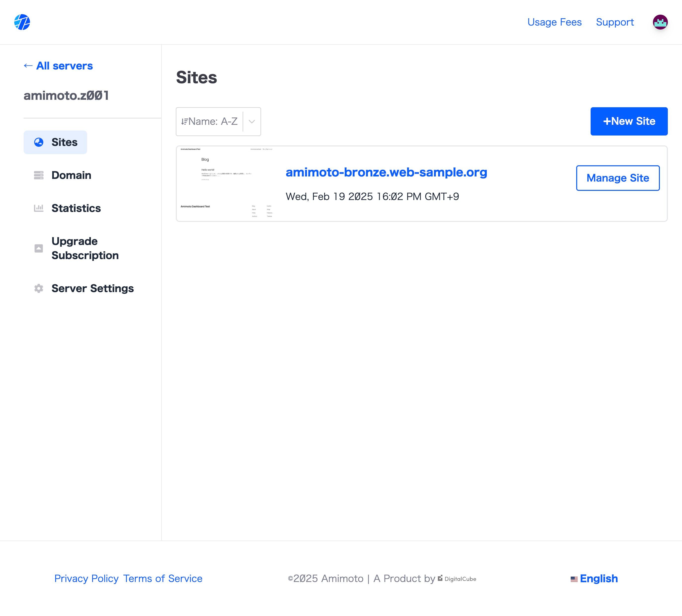The width and height of the screenshot is (682, 616).
Task: Open Server Settings sidebar item
Action: point(92,288)
